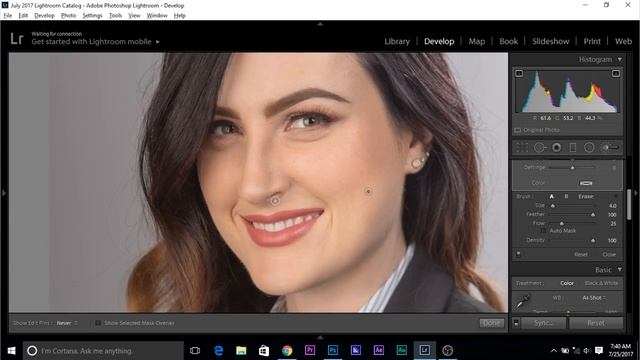This screenshot has height=360, width=640.
Task: Check the Original Photo option
Action: click(518, 130)
